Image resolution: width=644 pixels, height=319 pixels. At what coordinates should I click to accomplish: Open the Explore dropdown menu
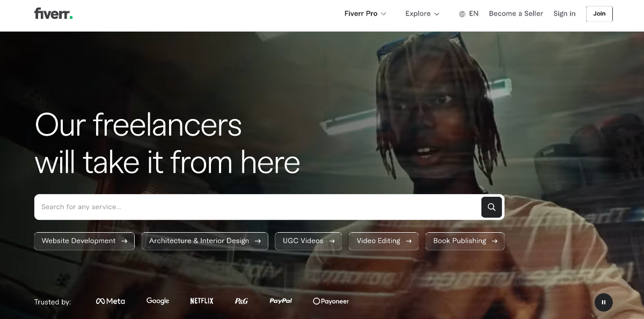[x=422, y=14]
